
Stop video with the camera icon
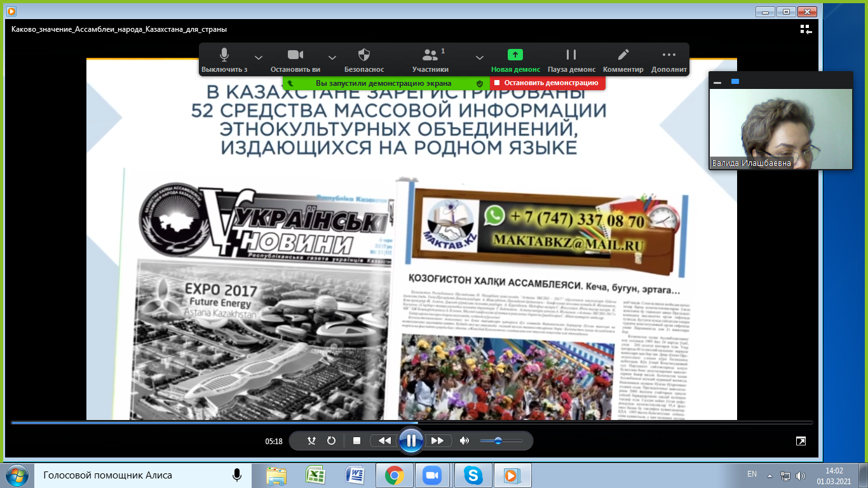[x=295, y=60]
